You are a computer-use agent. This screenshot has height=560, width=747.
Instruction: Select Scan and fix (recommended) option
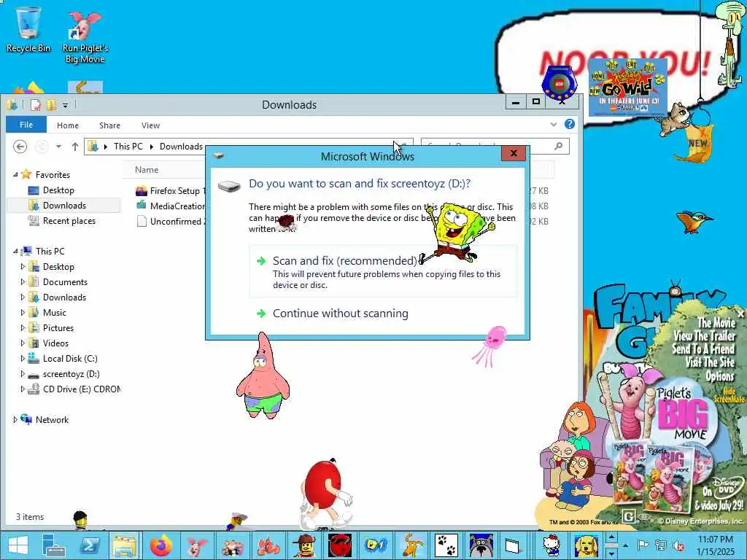coord(383,271)
